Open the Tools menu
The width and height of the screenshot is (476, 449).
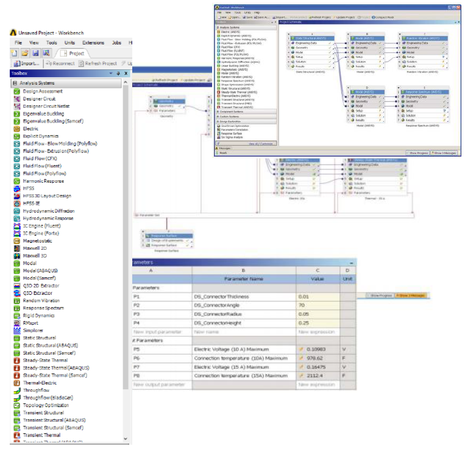pyautogui.click(x=52, y=43)
